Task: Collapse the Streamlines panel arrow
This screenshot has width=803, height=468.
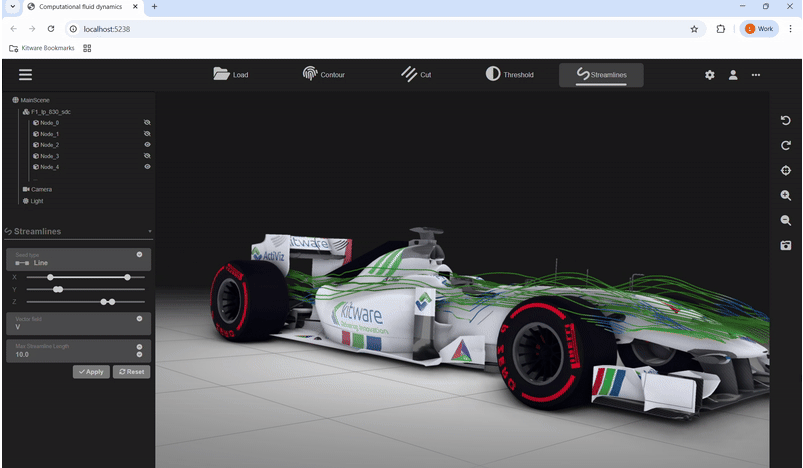Action: [150, 231]
